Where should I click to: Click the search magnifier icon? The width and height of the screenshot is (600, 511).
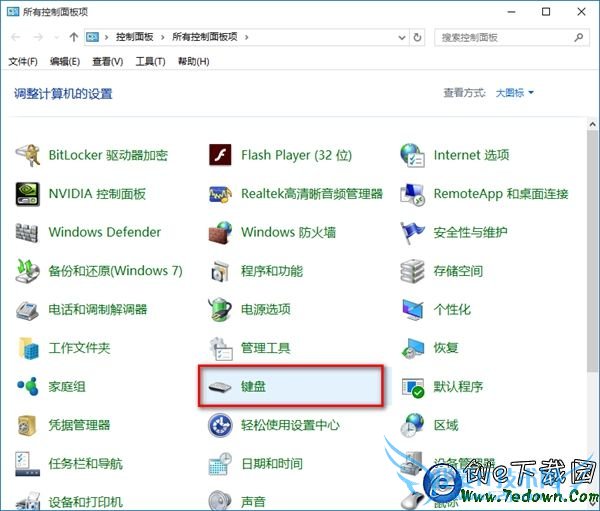pyautogui.click(x=579, y=38)
